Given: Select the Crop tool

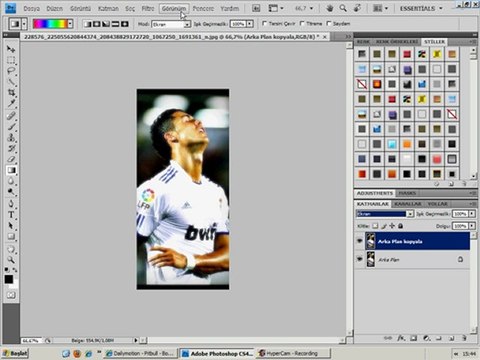Looking at the screenshot, I should tap(11, 92).
